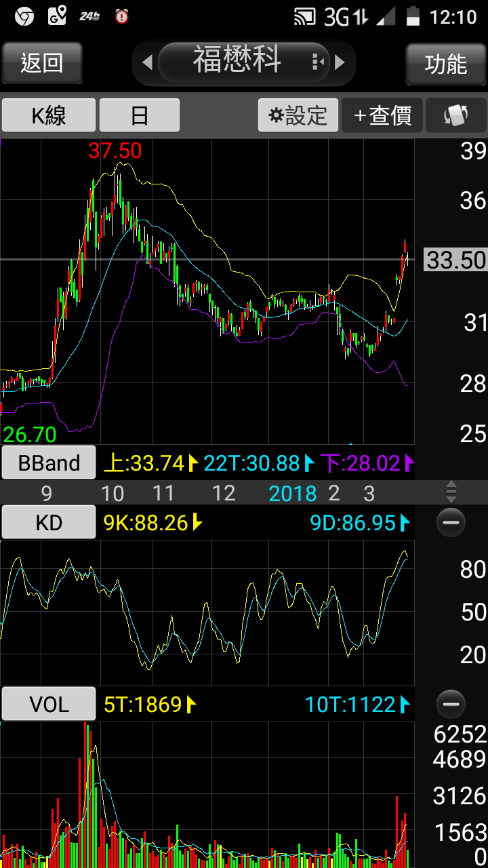Go to next stock with right arrow
The height and width of the screenshot is (868, 488).
(340, 63)
